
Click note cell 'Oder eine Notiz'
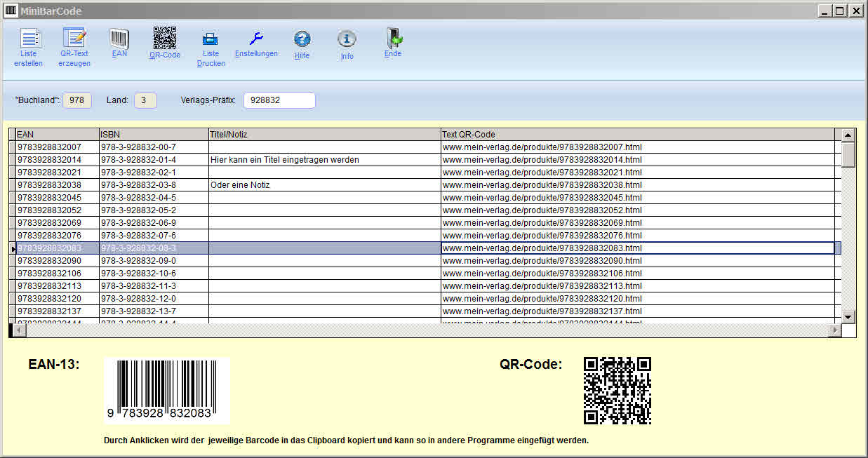pyautogui.click(x=325, y=185)
